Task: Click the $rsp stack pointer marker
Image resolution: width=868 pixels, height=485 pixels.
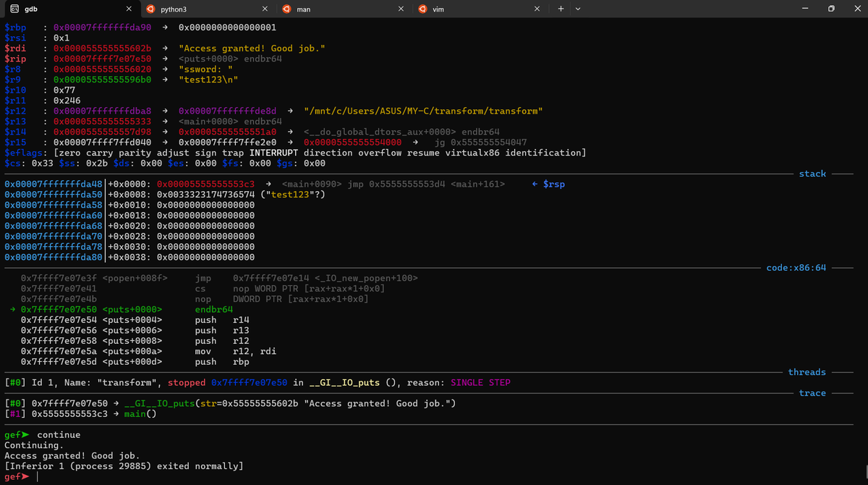Action: tap(548, 184)
